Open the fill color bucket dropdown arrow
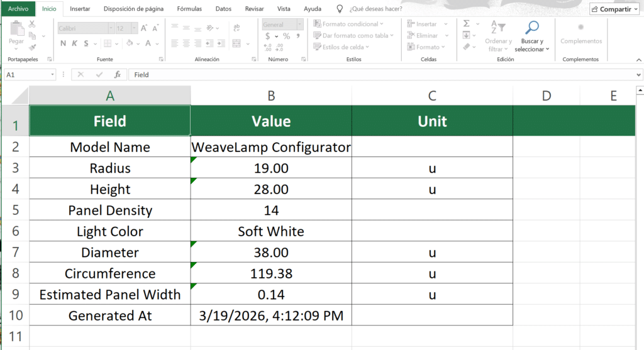 coord(138,43)
